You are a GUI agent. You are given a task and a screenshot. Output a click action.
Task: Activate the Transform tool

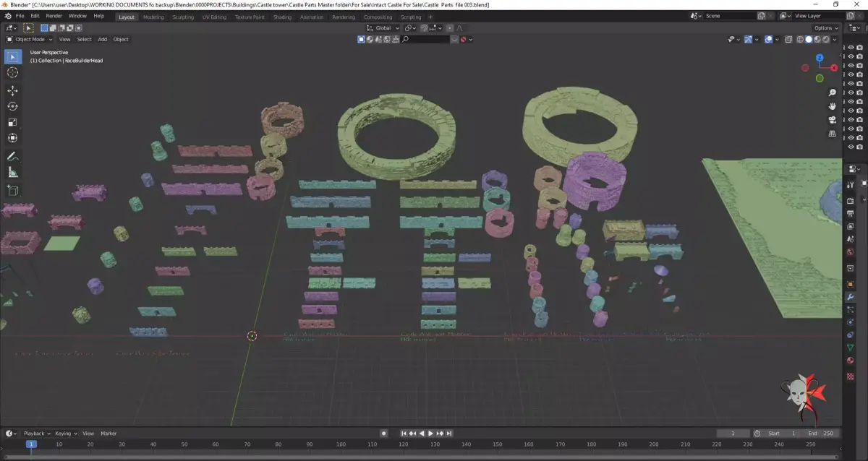(x=12, y=138)
